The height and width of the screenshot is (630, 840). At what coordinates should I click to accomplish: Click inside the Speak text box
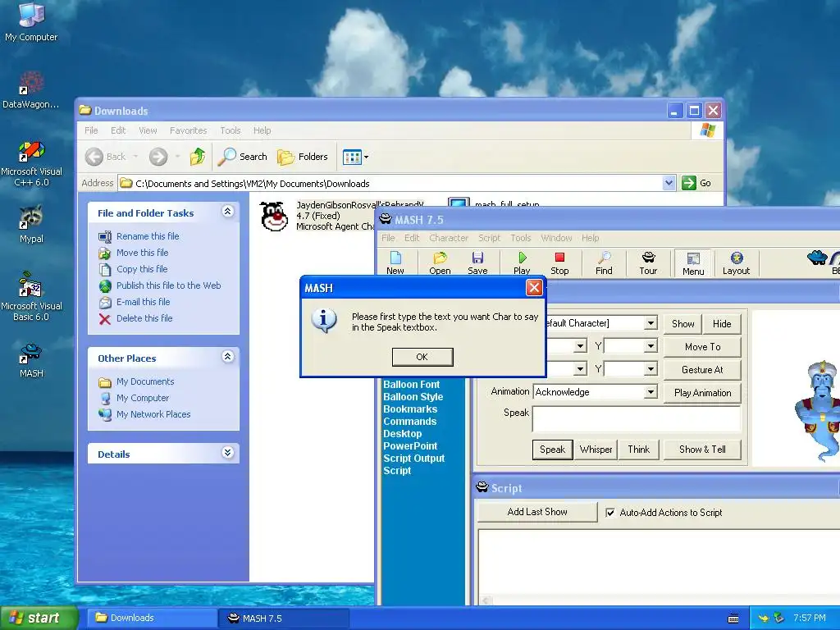point(637,419)
